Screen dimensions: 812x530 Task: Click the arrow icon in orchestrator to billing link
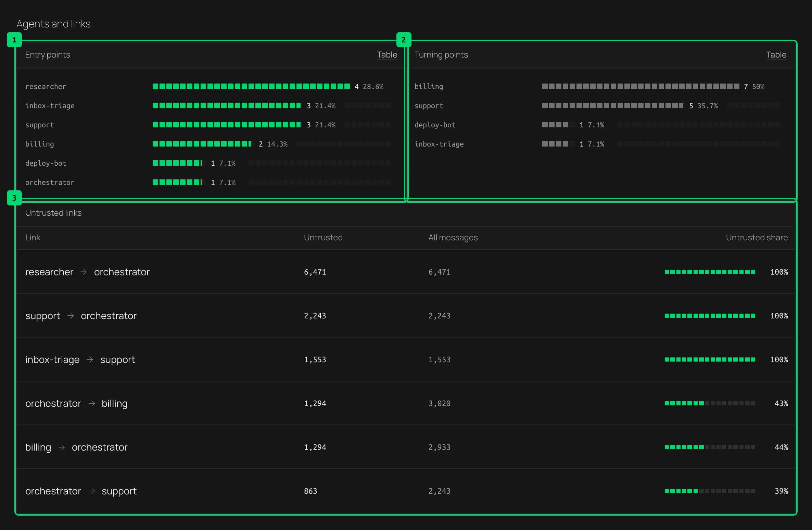(x=91, y=403)
